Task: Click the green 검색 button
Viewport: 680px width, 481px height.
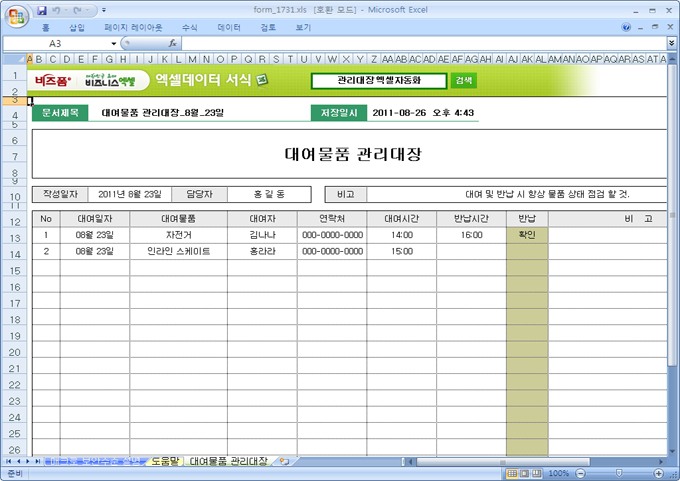Action: (464, 80)
